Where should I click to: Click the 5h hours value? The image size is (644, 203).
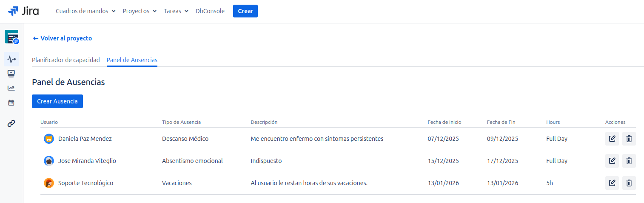tap(550, 183)
